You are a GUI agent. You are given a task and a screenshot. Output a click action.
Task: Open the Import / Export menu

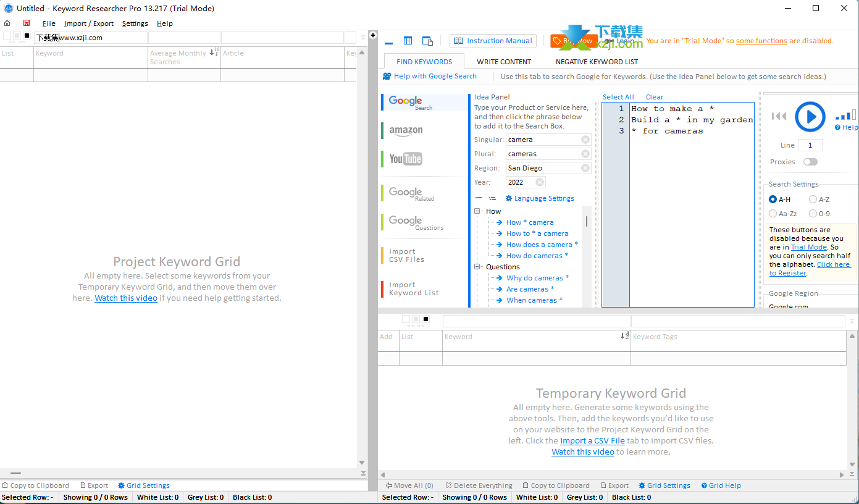tap(89, 23)
